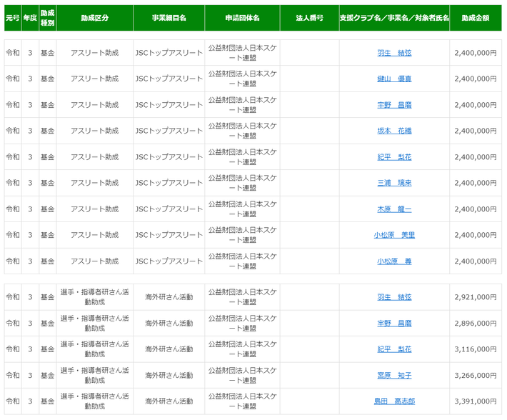Click the 事業細目名 column header
The image size is (507, 420).
click(x=169, y=18)
